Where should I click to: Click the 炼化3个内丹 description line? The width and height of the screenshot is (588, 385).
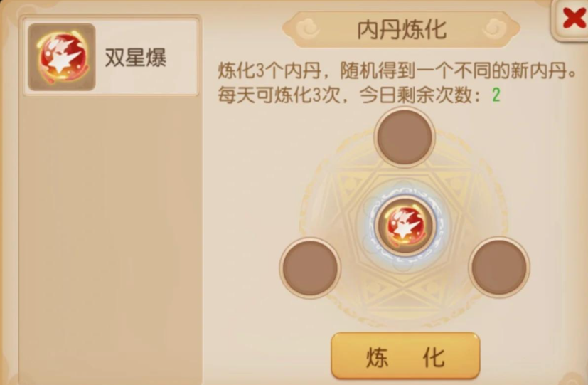pos(397,70)
